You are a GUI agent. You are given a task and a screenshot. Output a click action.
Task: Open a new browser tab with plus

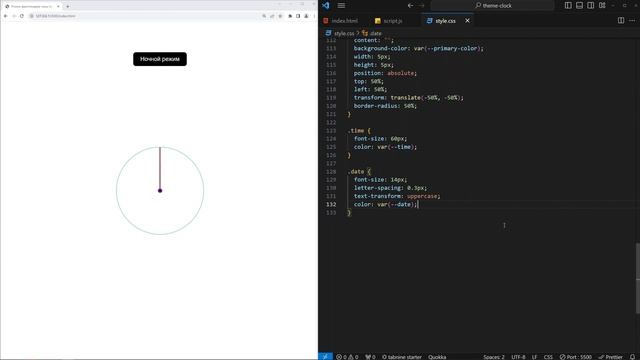(x=67, y=6)
